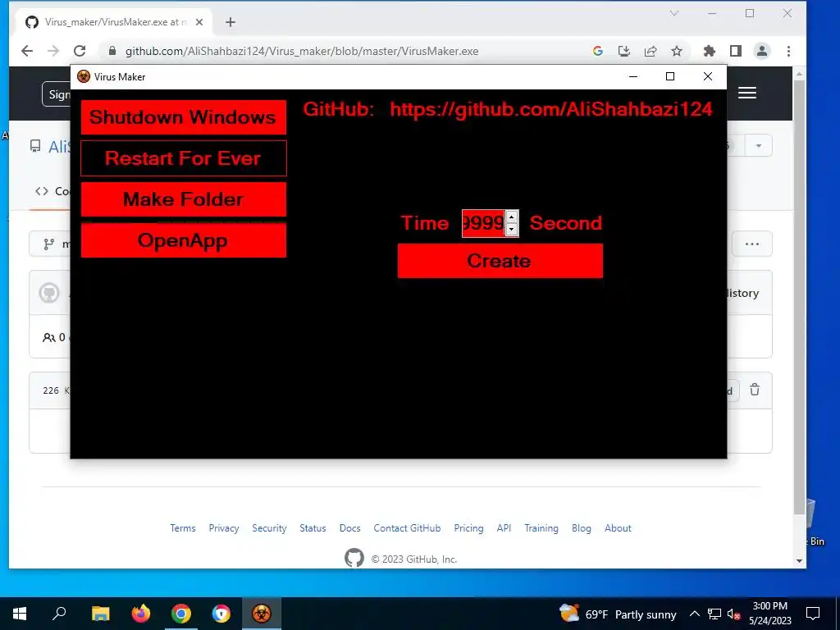Viewport: 840px width, 630px height.
Task: Click the address bar URL
Action: click(302, 51)
